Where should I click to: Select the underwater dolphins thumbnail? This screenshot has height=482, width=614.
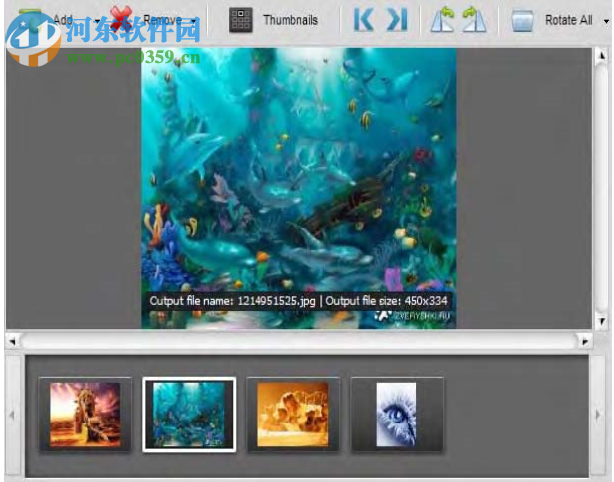[x=189, y=415]
